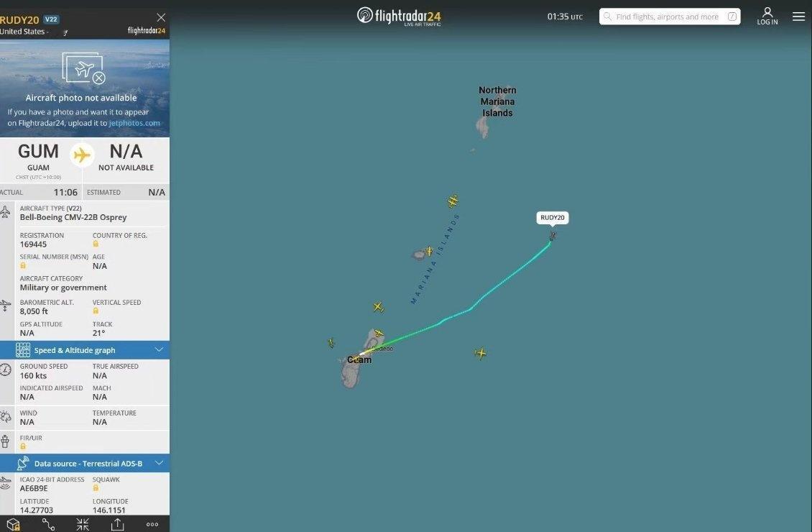Open the three-dots more options icon
Screen dimensions: 812x532
(152, 524)
